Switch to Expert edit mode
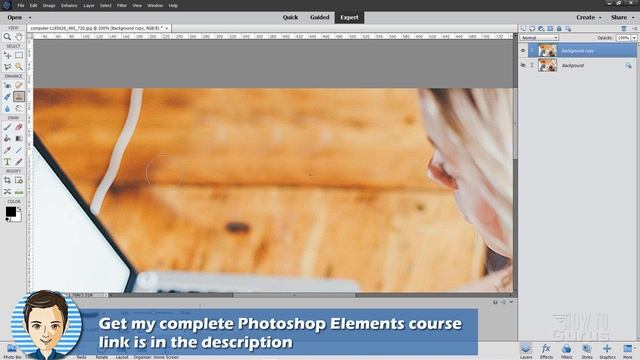The height and width of the screenshot is (360, 640). coord(349,18)
